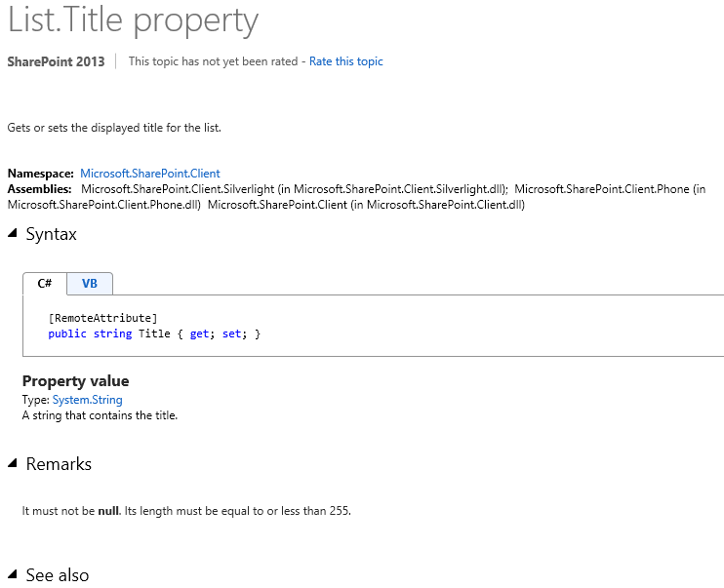Collapse the Remarks section triangle
The height and width of the screenshot is (588, 724).
(x=13, y=463)
